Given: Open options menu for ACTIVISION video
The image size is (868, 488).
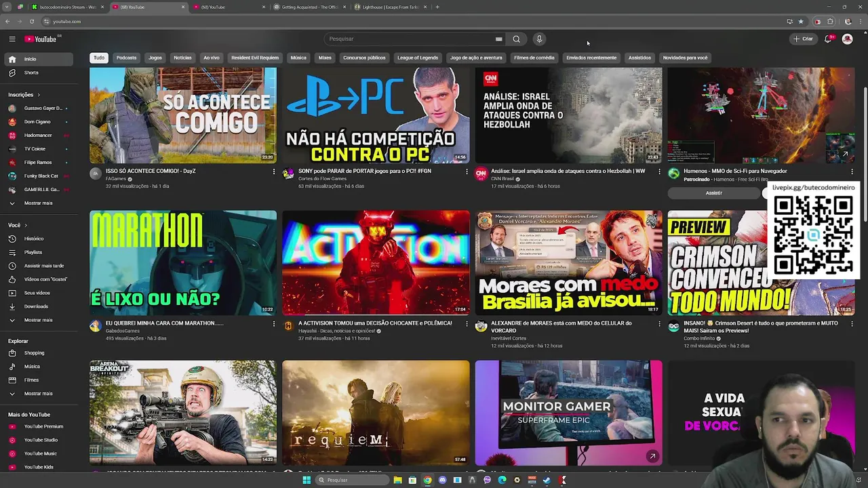Looking at the screenshot, I should pos(467,324).
